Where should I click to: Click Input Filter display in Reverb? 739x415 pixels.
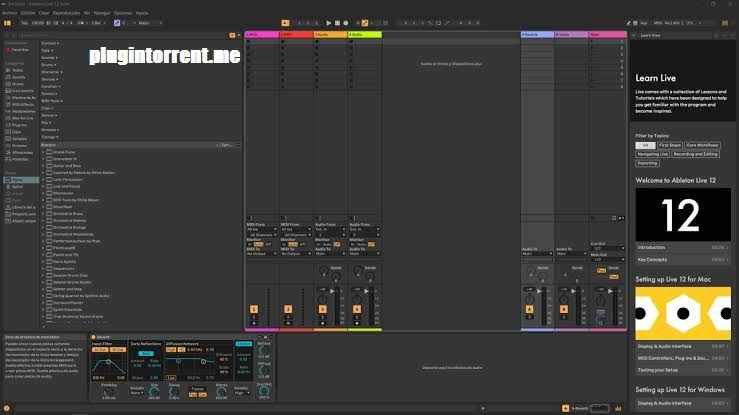pos(108,366)
